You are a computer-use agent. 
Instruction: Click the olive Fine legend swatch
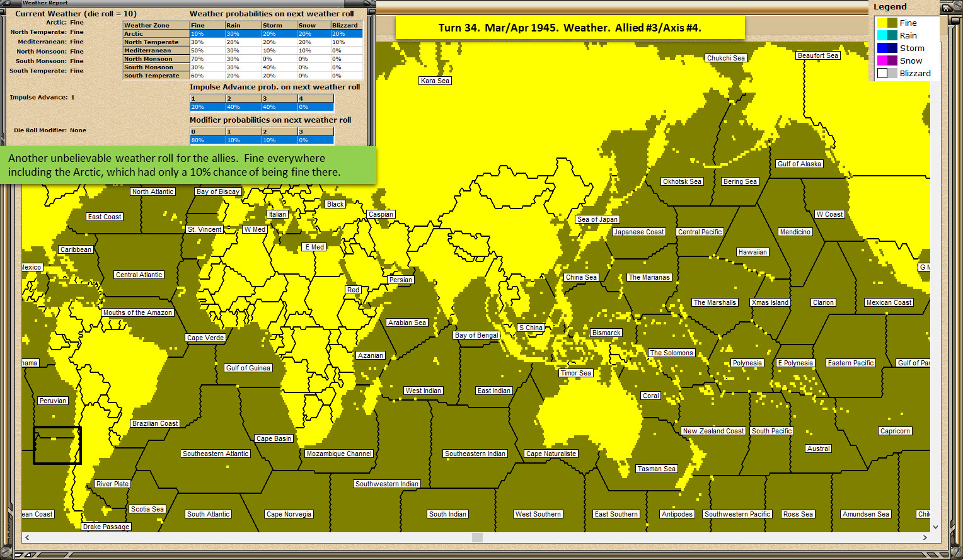point(892,23)
